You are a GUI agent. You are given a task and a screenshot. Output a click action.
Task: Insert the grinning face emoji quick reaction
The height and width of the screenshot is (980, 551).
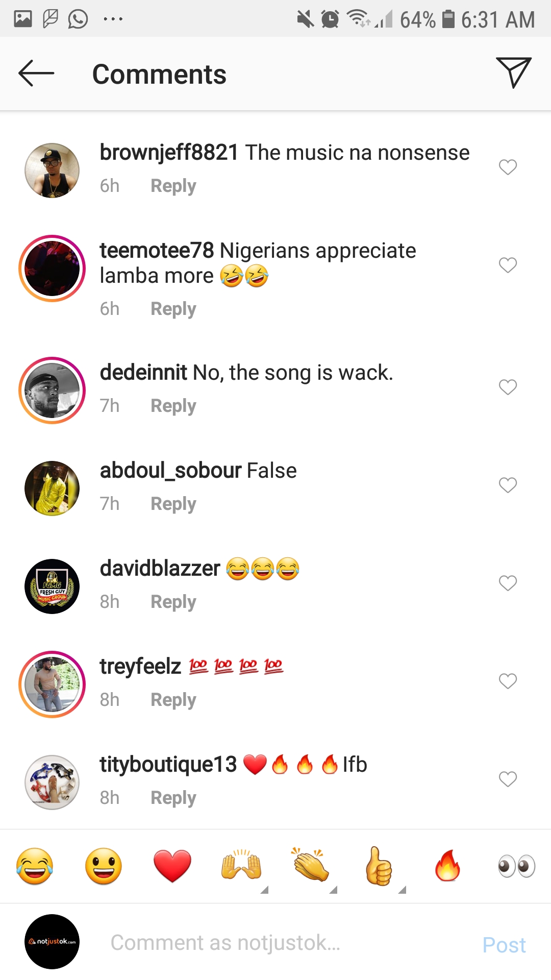(x=104, y=866)
